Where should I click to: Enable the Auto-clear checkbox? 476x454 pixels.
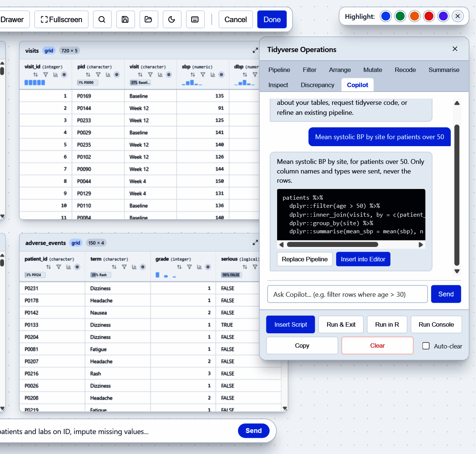pyautogui.click(x=426, y=346)
